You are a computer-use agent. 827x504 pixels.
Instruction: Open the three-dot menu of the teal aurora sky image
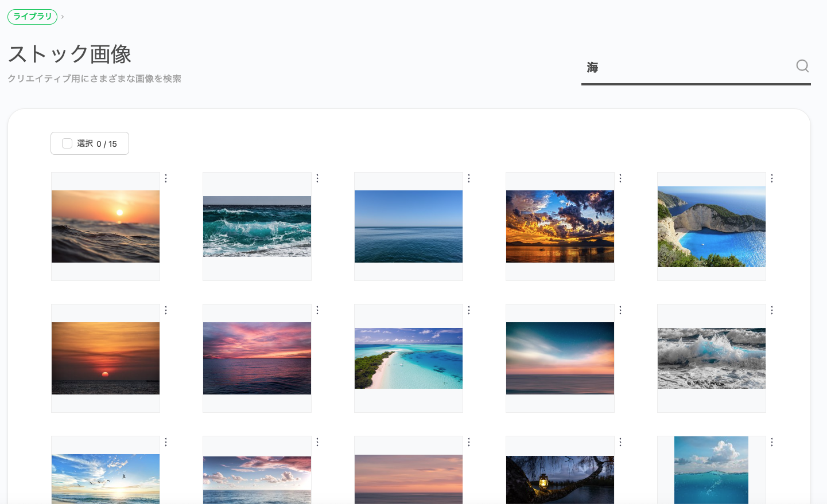[x=620, y=310]
